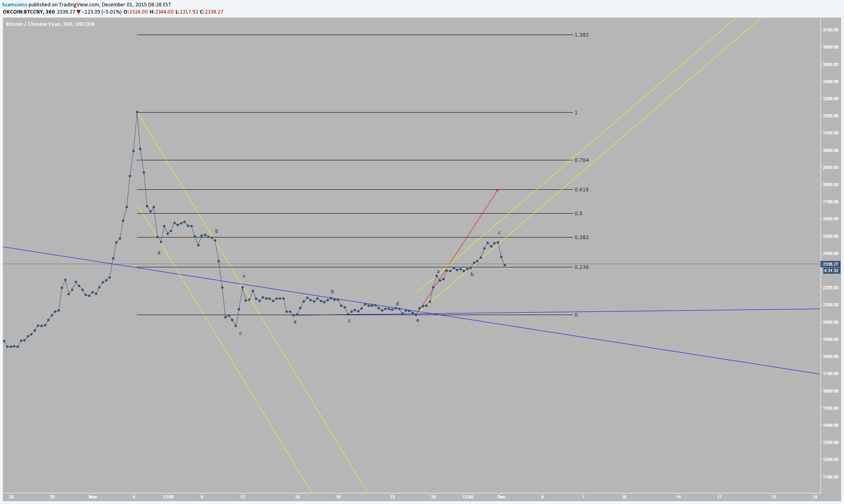Click the change value −123.39 (−5.01%)
Image resolution: width=844 pixels, height=504 pixels.
tap(101, 12)
